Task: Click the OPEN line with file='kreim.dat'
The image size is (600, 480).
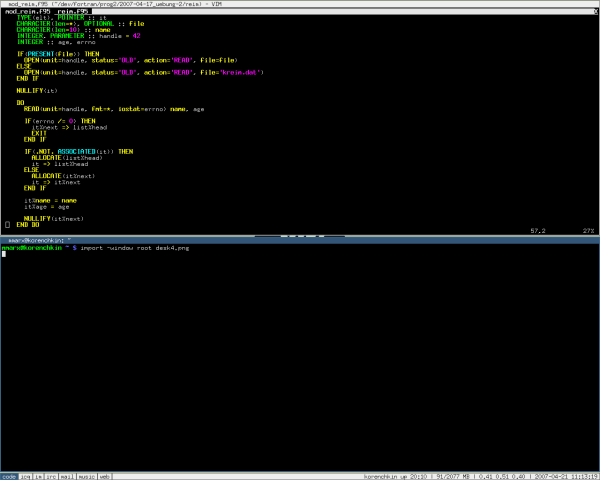Action: tap(143, 72)
